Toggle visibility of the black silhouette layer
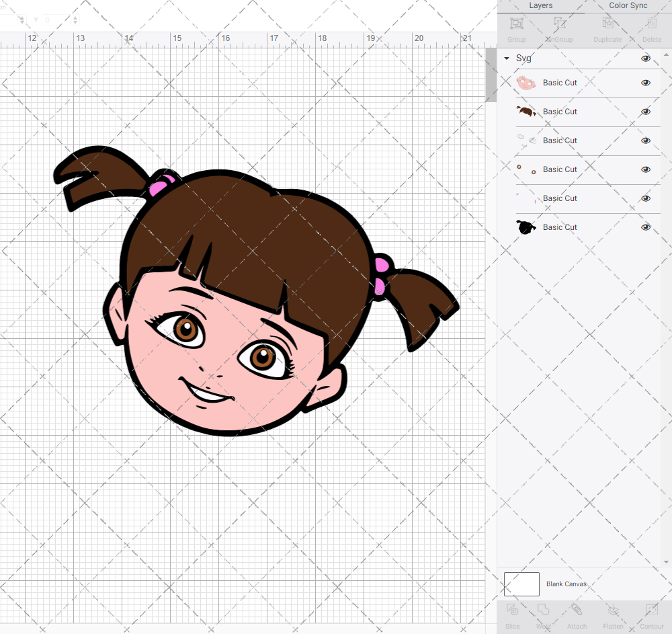Image resolution: width=672 pixels, height=634 pixels. coord(646,227)
